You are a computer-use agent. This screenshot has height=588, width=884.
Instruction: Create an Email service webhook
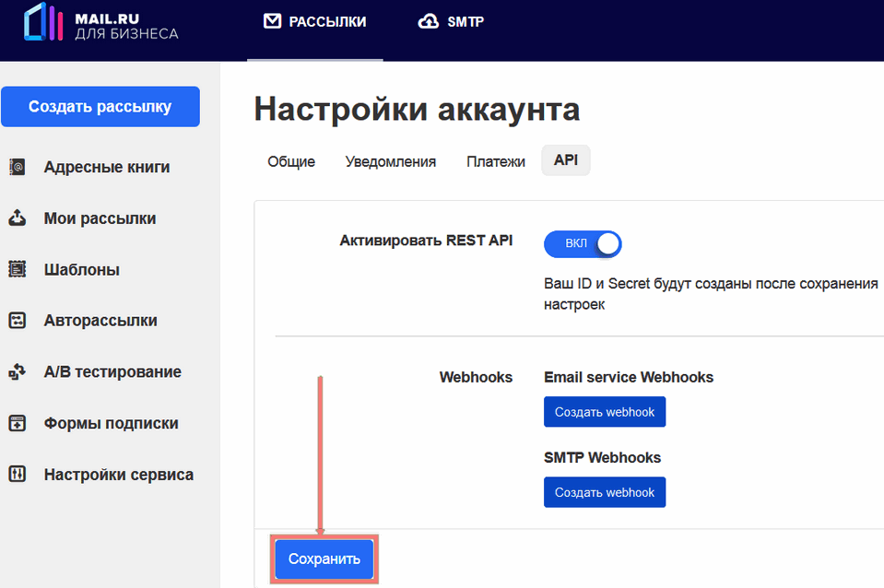click(604, 411)
